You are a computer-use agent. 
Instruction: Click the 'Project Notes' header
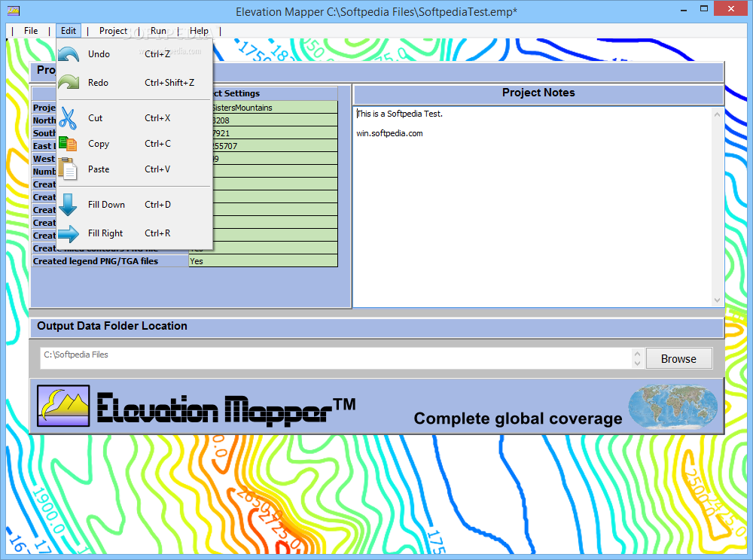click(x=538, y=93)
